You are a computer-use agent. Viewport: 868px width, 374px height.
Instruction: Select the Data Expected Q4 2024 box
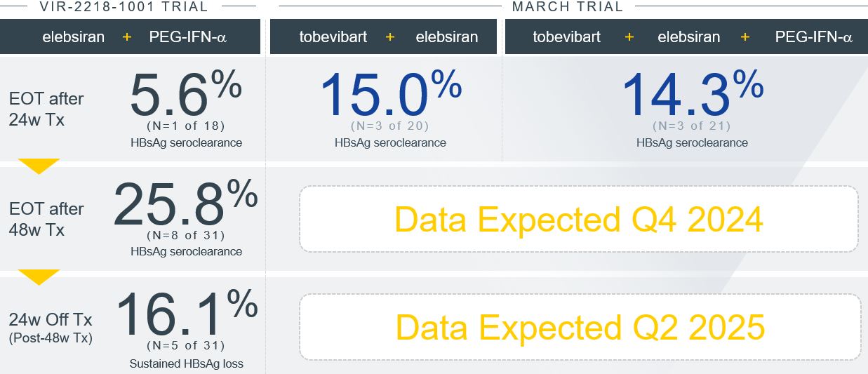578,220
